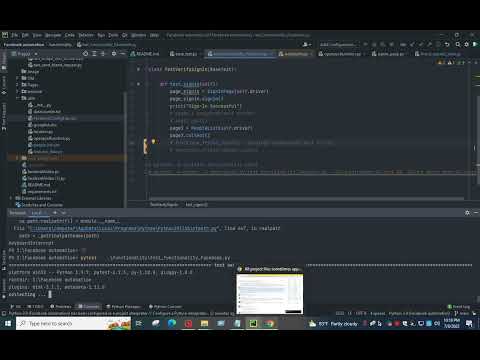The image size is (480, 360).
Task: Open the Terminal panel settings gear
Action: [x=467, y=213]
